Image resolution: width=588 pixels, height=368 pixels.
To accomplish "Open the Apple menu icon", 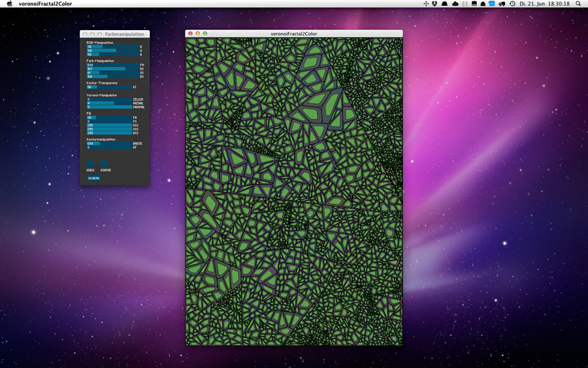I will pos(9,4).
